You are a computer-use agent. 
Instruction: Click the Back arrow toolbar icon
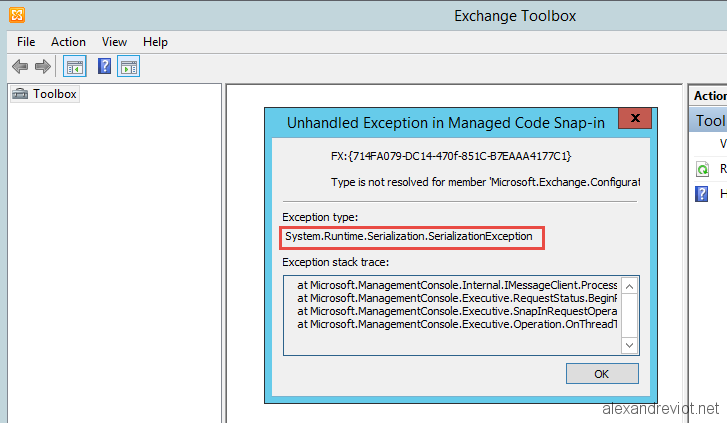(x=20, y=67)
